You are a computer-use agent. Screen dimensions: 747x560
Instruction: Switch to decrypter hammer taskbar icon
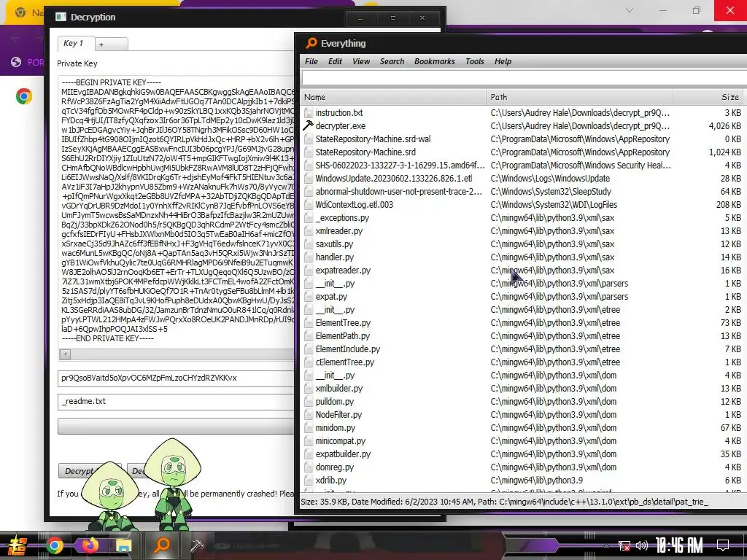(x=197, y=545)
